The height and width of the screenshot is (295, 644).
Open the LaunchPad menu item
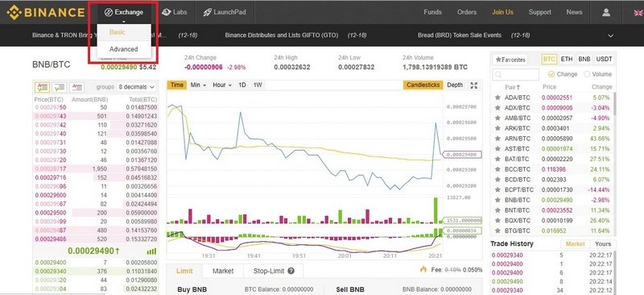click(225, 12)
